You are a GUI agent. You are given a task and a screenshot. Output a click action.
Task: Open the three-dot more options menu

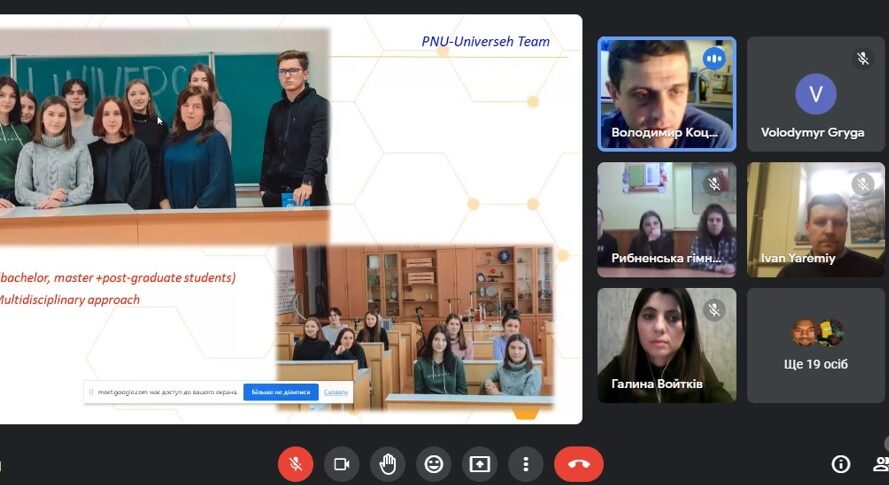tap(525, 464)
